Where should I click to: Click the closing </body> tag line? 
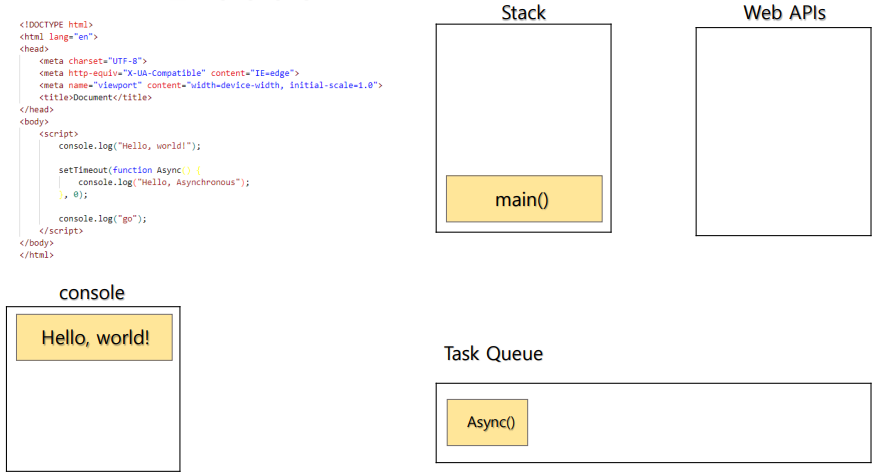point(36,243)
